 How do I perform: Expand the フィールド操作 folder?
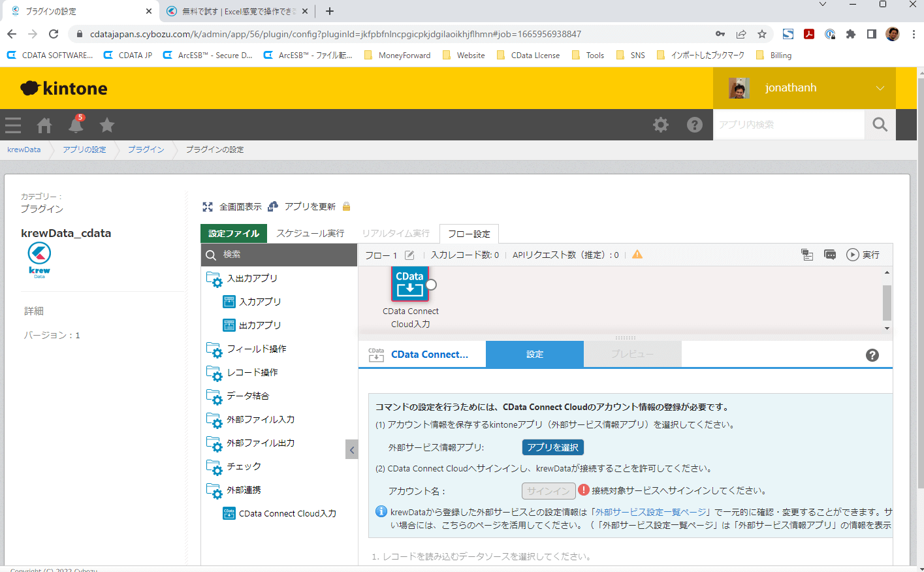(256, 349)
